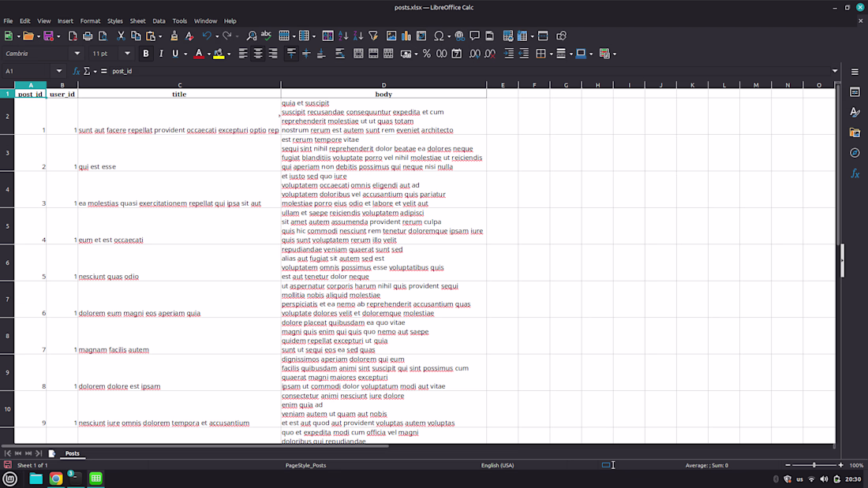The width and height of the screenshot is (868, 488).
Task: Click the Cut scissors icon
Action: [x=121, y=36]
